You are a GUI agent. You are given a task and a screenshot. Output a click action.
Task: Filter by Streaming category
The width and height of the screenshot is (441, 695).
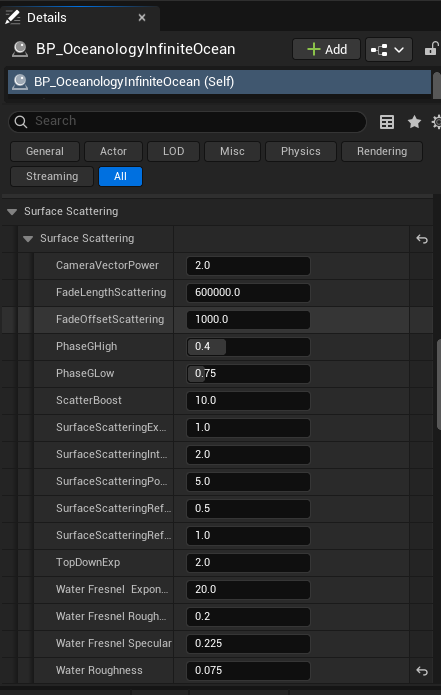(52, 176)
